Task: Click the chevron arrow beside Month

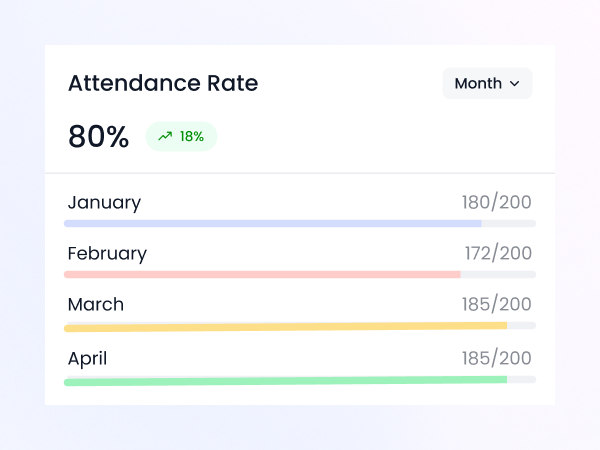Action: tap(515, 84)
